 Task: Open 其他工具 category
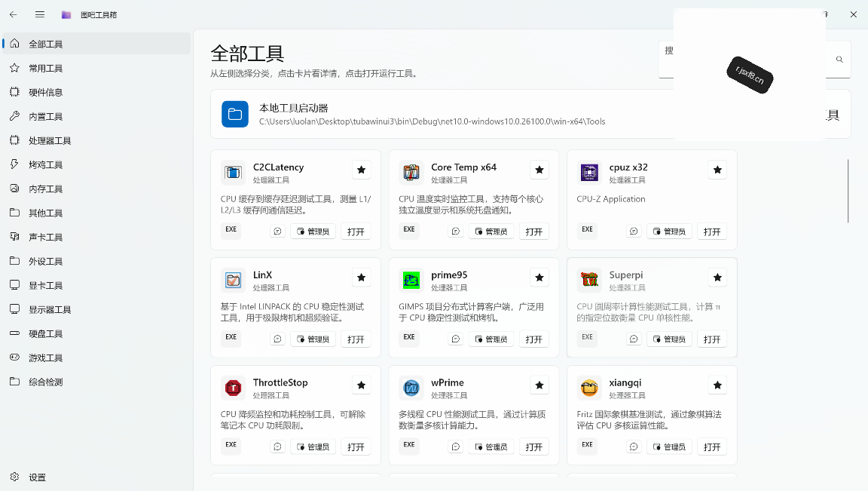pyautogui.click(x=96, y=213)
